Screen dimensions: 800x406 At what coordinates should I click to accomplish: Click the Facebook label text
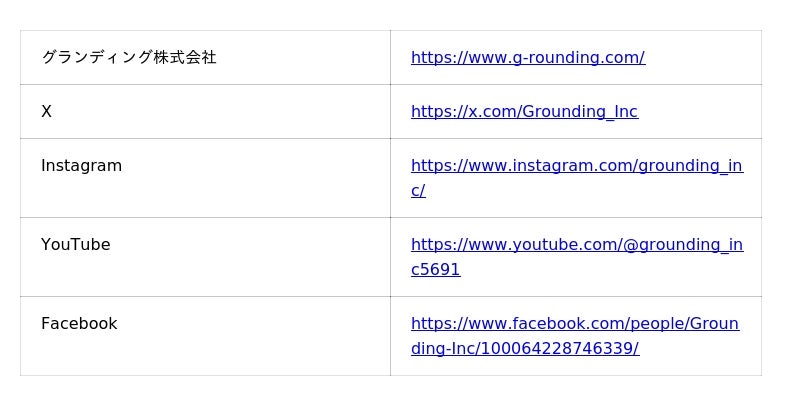pyautogui.click(x=79, y=324)
